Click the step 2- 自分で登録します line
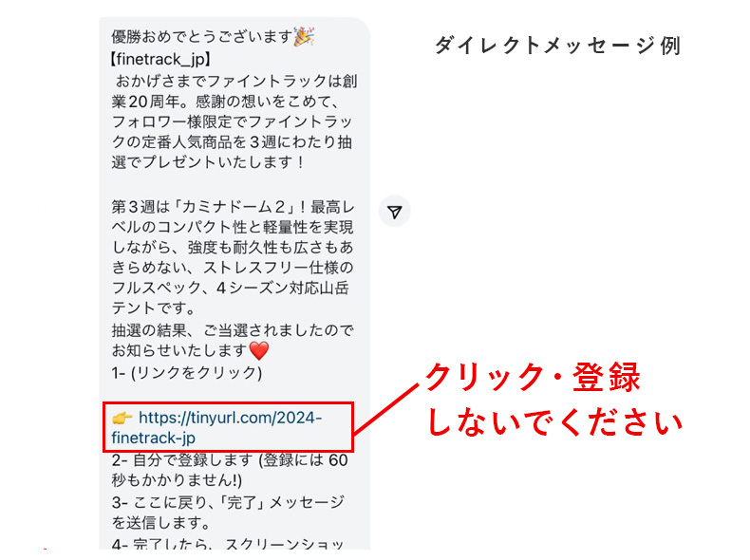This screenshot has width=750, height=560. click(x=230, y=460)
